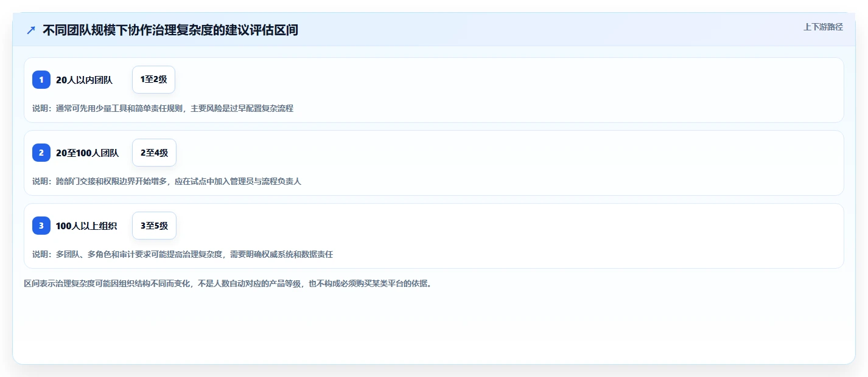Viewport: 868px width, 377px height.
Task: Click the 1至2级 level chip
Action: point(153,80)
